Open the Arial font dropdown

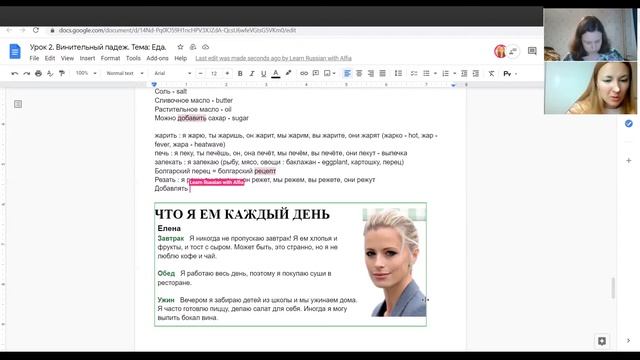(173, 73)
